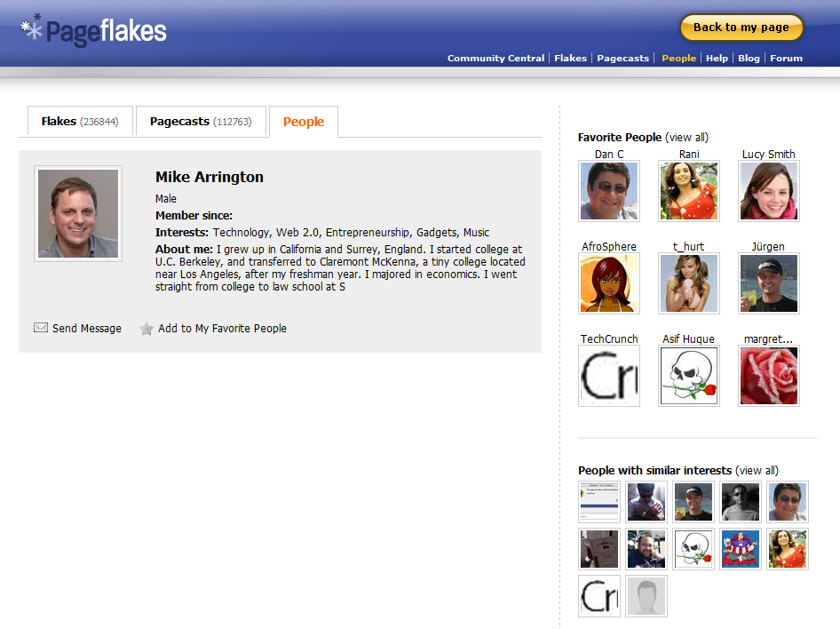840x629 pixels.
Task: Switch to the Pagecasts (112763) tab
Action: tap(201, 122)
